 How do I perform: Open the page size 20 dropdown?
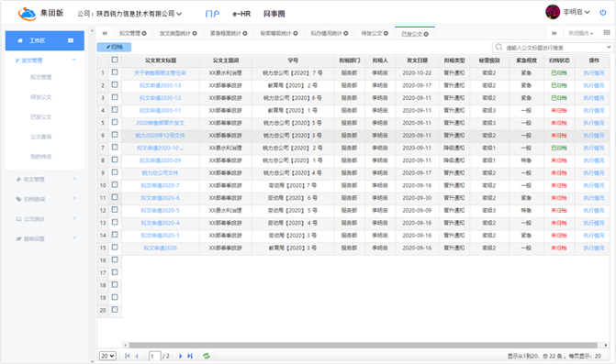[x=107, y=356]
